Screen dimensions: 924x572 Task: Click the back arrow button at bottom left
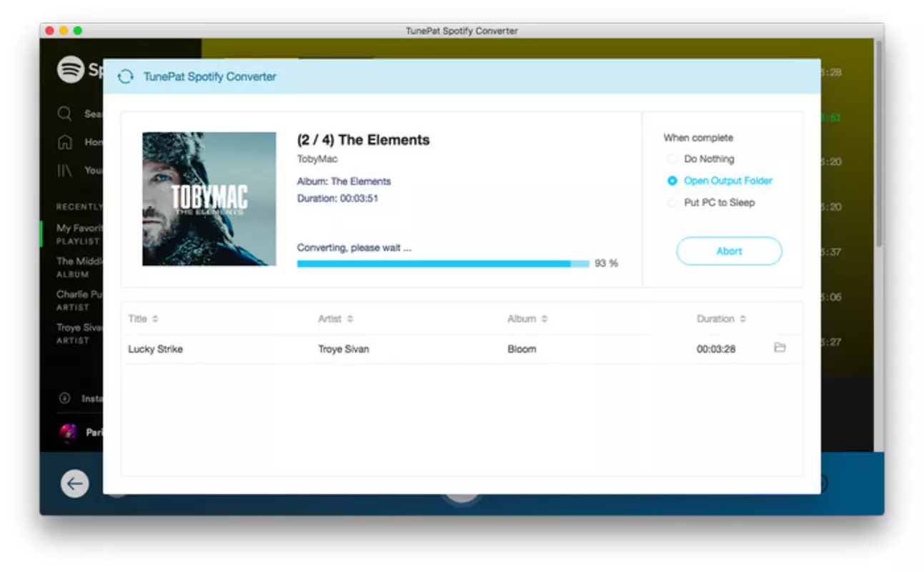(x=74, y=484)
